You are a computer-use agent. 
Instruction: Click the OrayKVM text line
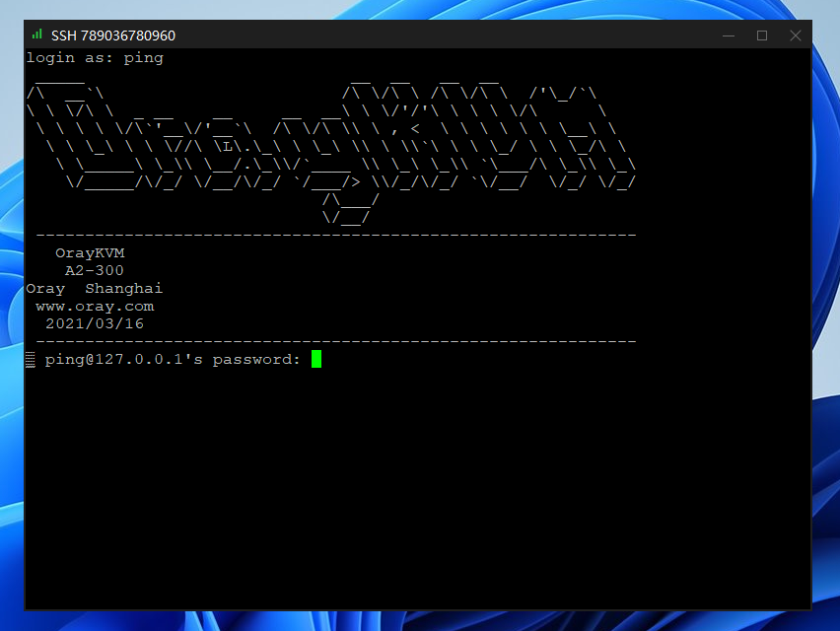[x=90, y=252]
